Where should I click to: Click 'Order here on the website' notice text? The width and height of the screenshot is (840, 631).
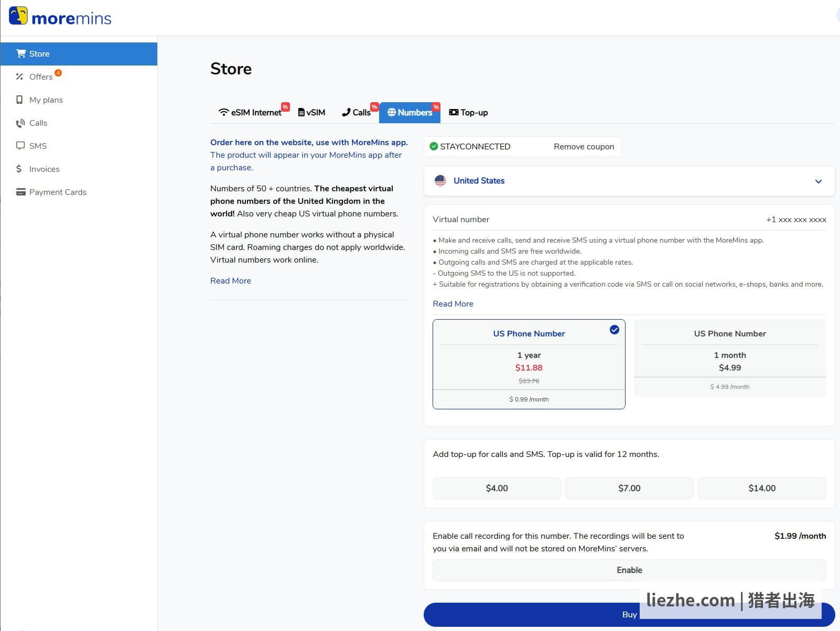tap(309, 143)
